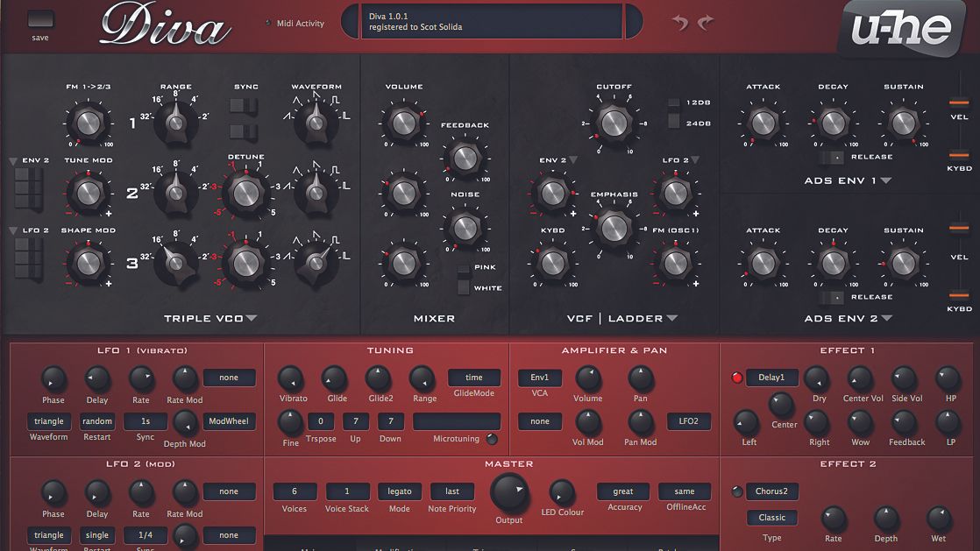Open the Delay1 selector in Effect 1
The image size is (980, 551).
pyautogui.click(x=772, y=378)
